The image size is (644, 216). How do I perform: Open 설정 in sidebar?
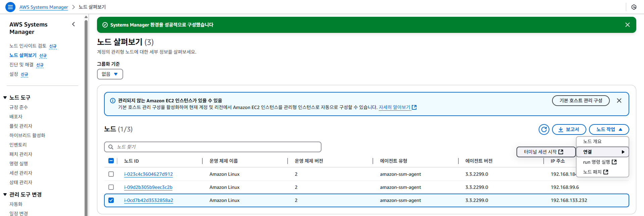pos(14,74)
